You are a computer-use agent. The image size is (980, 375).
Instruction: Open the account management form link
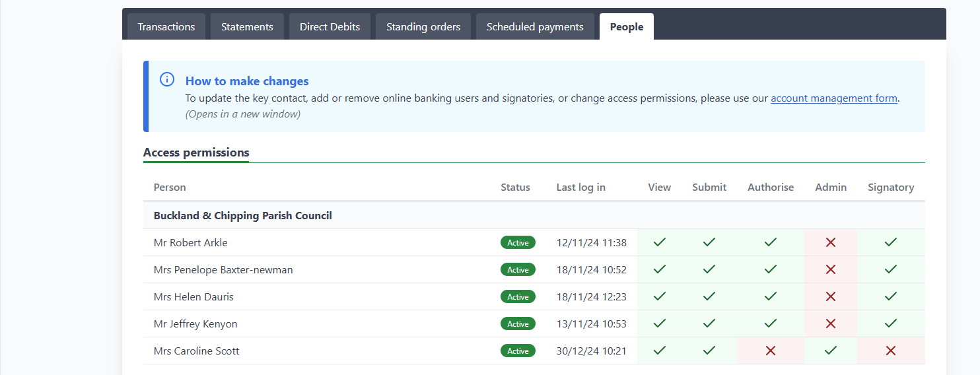click(x=833, y=98)
